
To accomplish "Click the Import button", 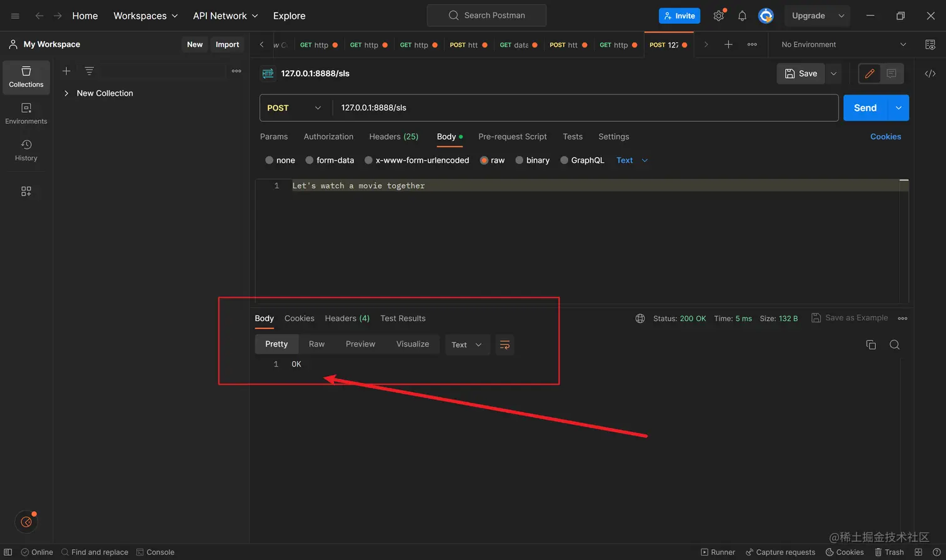I will [x=228, y=44].
